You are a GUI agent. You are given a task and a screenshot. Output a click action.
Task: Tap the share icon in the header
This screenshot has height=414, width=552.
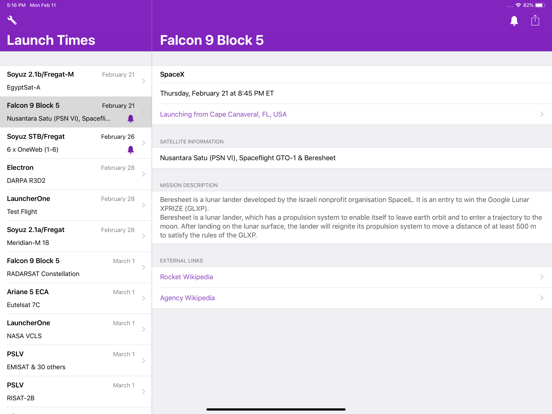click(x=535, y=20)
